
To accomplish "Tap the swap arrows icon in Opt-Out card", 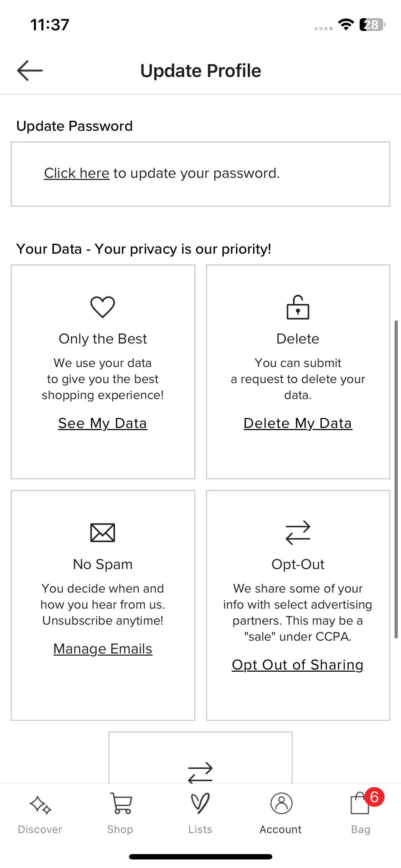I will (298, 533).
